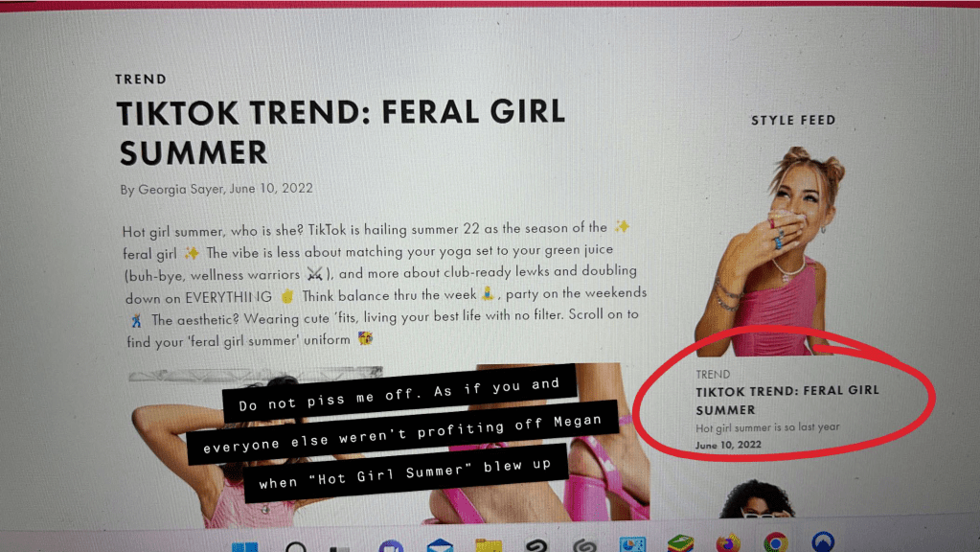Image resolution: width=980 pixels, height=552 pixels.
Task: Open the blue mountain app icon
Action: (x=823, y=541)
